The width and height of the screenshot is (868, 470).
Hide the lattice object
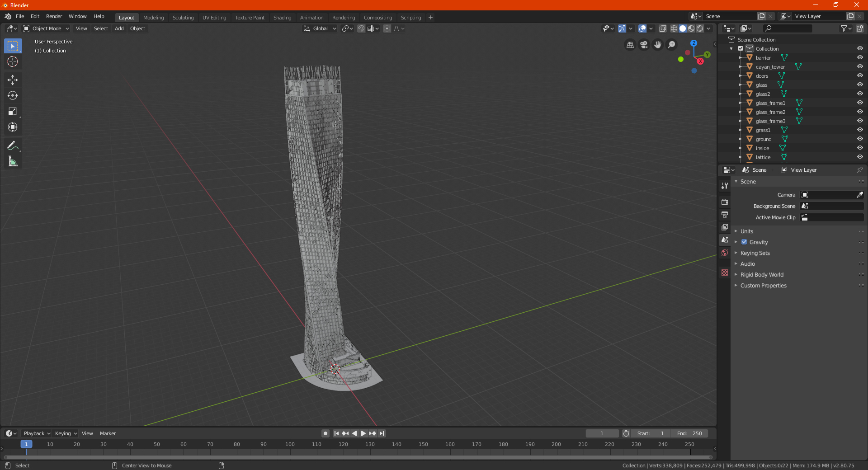[x=860, y=157]
